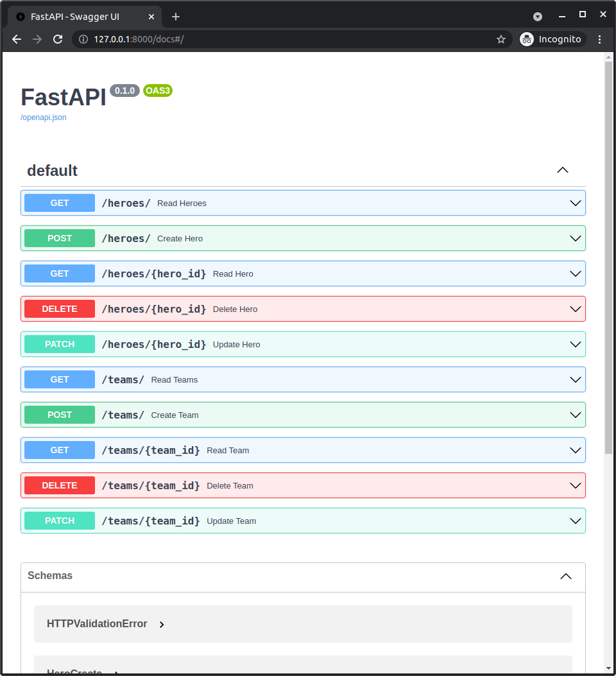616x676 pixels.
Task: Click the 0.1.0 version badge
Action: pyautogui.click(x=124, y=90)
